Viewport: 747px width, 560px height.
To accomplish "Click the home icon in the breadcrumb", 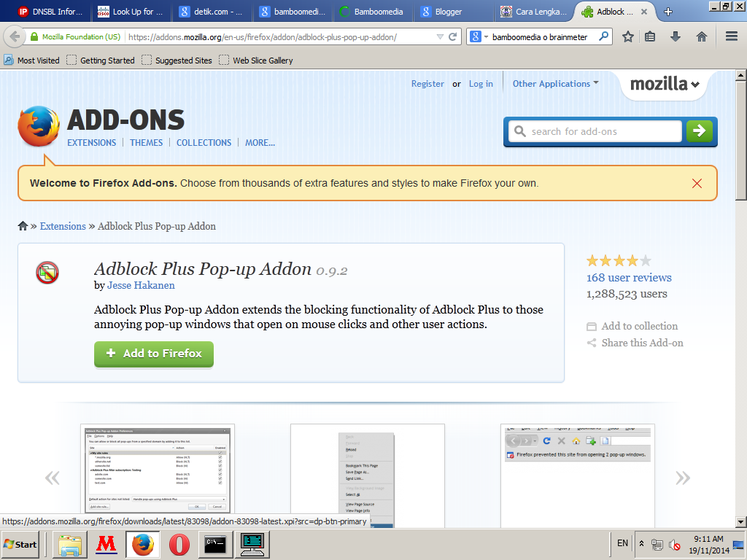I will pos(23,226).
